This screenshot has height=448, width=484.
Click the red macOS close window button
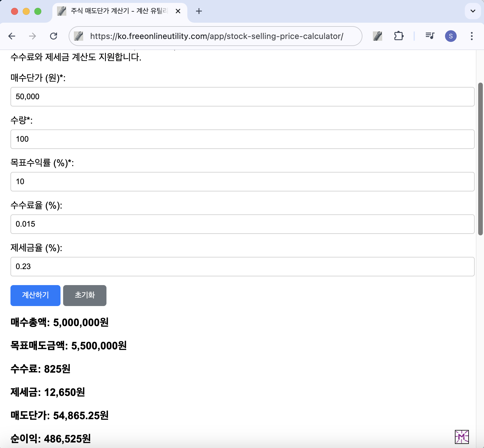pos(15,11)
